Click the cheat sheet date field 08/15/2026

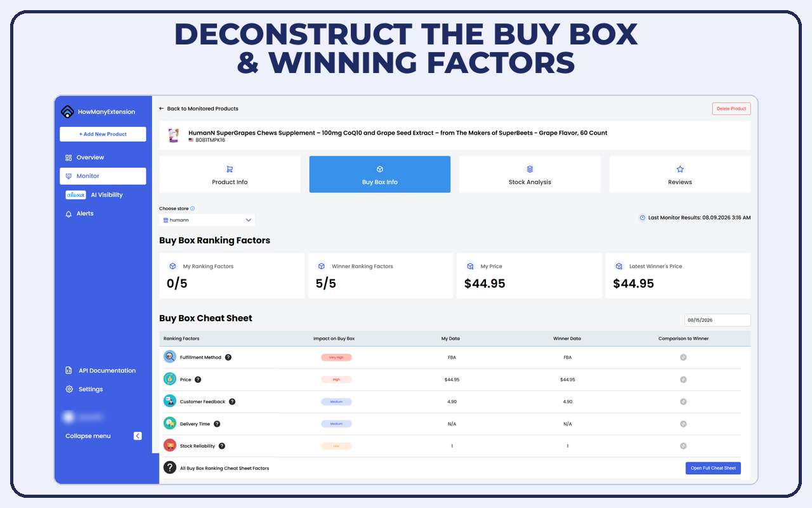coord(717,320)
